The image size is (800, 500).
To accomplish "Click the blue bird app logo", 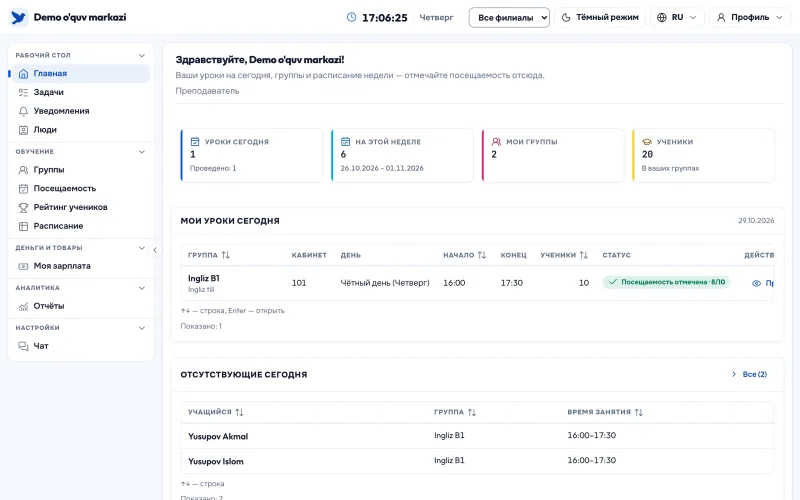I will [19, 17].
